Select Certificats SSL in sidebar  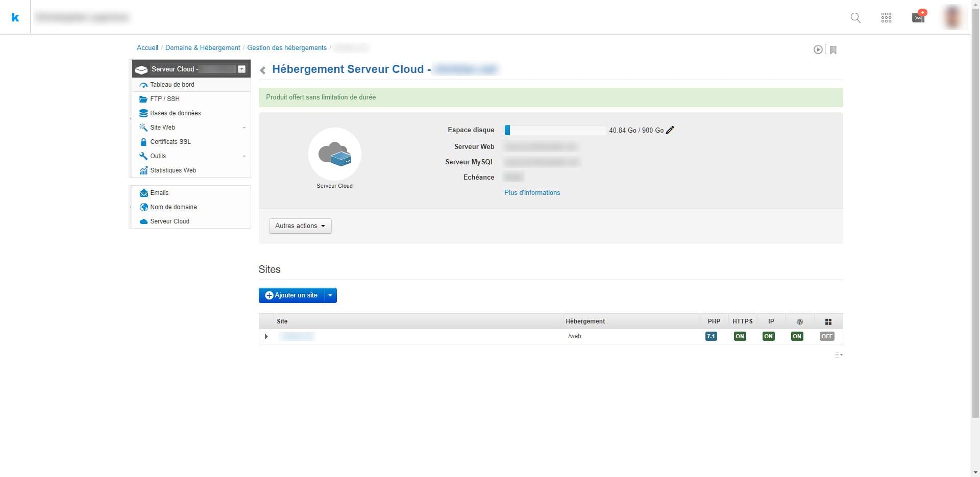tap(170, 142)
